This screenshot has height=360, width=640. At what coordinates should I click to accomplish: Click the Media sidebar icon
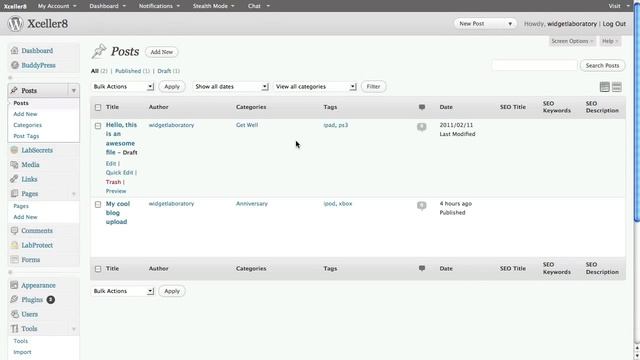click(14, 164)
